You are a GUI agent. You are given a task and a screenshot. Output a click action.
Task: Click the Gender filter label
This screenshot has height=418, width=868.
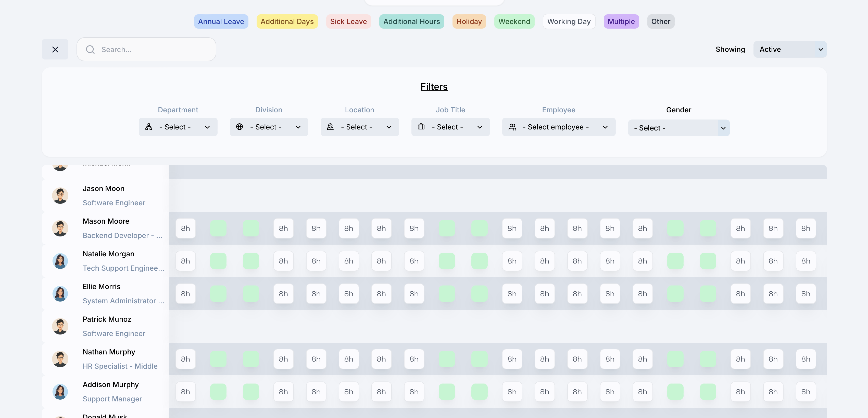click(x=679, y=110)
